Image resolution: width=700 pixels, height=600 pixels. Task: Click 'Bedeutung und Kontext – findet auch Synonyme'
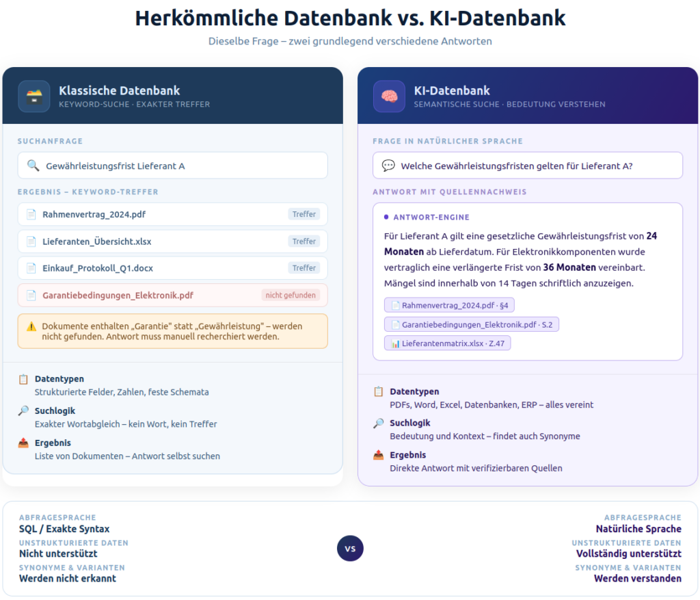(485, 436)
